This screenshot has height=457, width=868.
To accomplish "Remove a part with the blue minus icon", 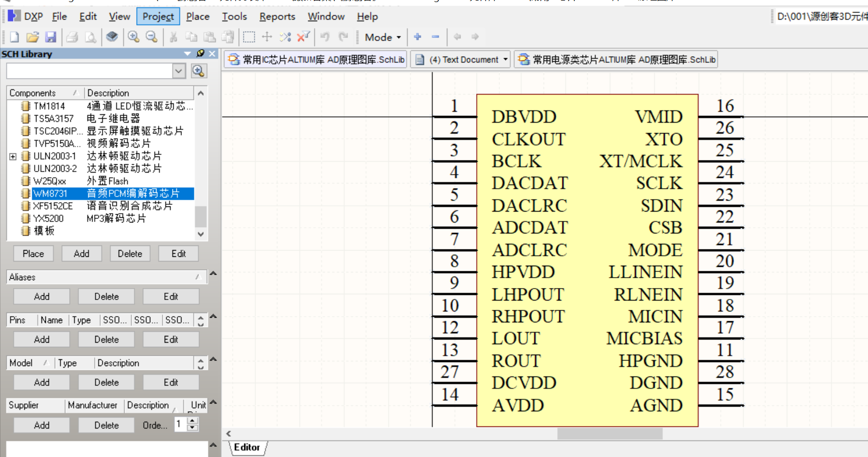I will [436, 37].
